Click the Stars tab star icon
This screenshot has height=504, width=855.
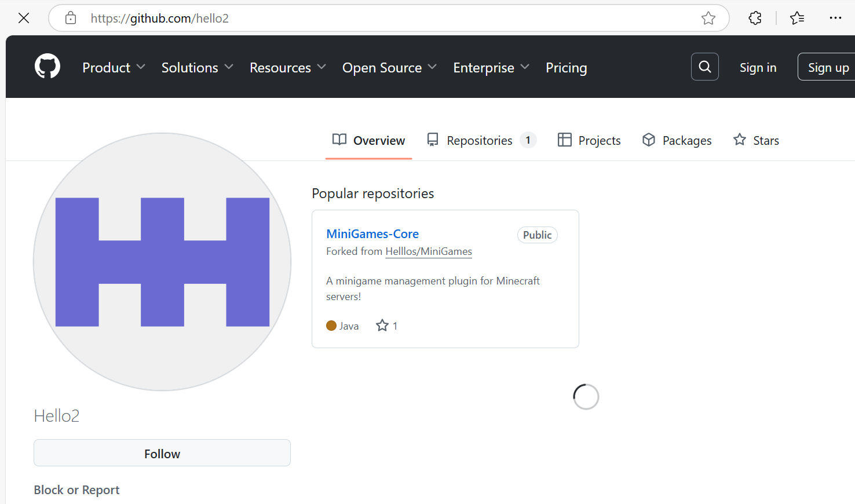[x=740, y=139]
